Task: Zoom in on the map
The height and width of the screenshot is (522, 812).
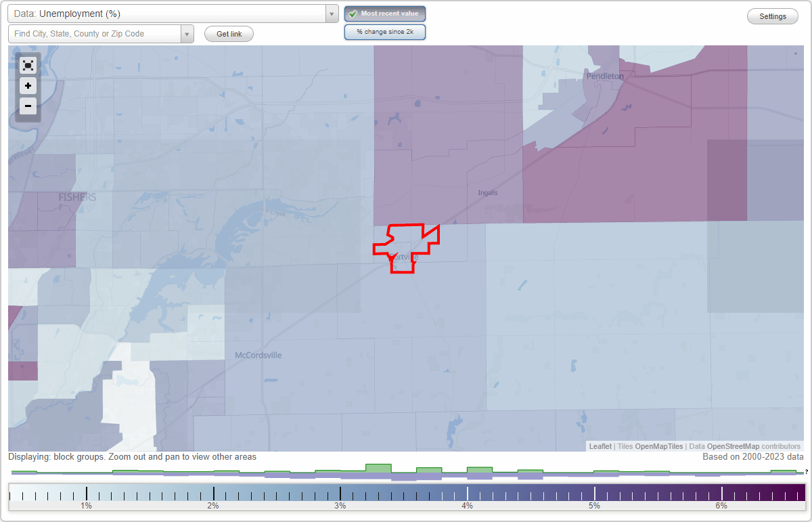Action: (x=28, y=86)
